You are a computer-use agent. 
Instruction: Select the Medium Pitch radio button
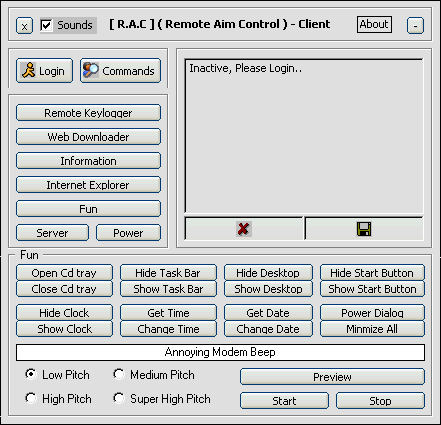(119, 374)
